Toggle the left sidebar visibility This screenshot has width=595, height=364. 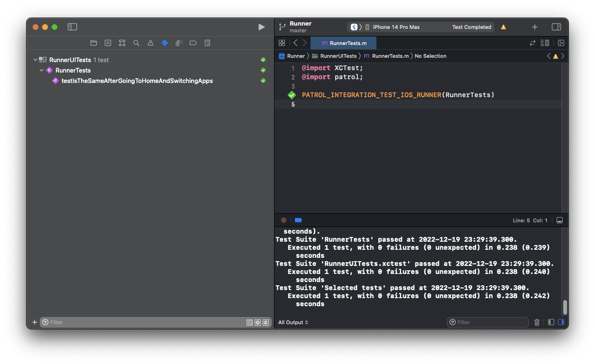click(x=72, y=27)
